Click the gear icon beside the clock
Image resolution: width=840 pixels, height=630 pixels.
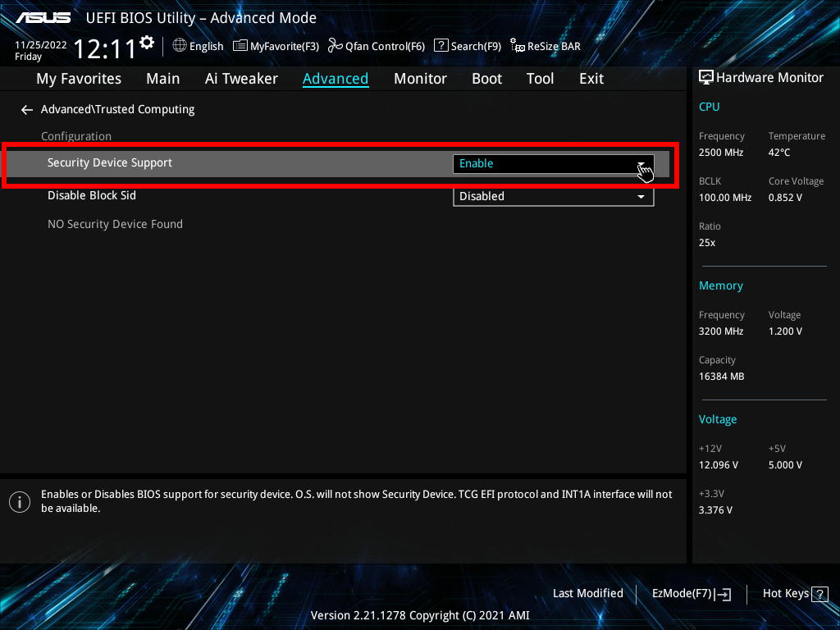(x=147, y=42)
